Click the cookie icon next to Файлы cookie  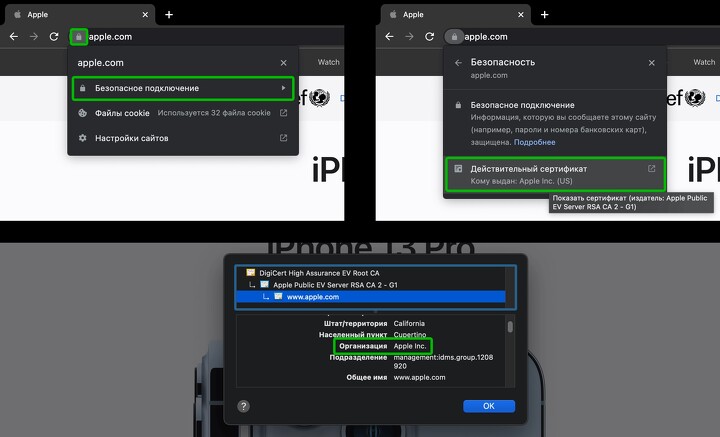pyautogui.click(x=83, y=113)
